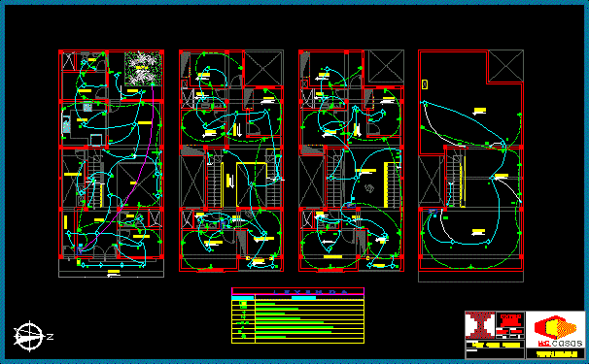Click the yellow sheet title below casas logo
The width and height of the screenshot is (589, 364).
[x=556, y=354]
